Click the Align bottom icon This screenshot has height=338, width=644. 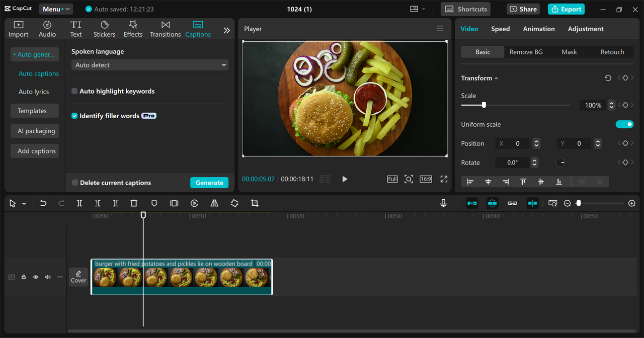coord(558,182)
